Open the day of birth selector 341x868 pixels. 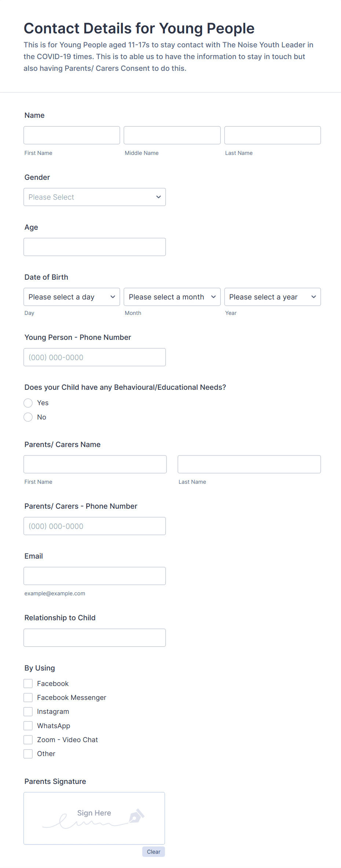pyautogui.click(x=71, y=297)
